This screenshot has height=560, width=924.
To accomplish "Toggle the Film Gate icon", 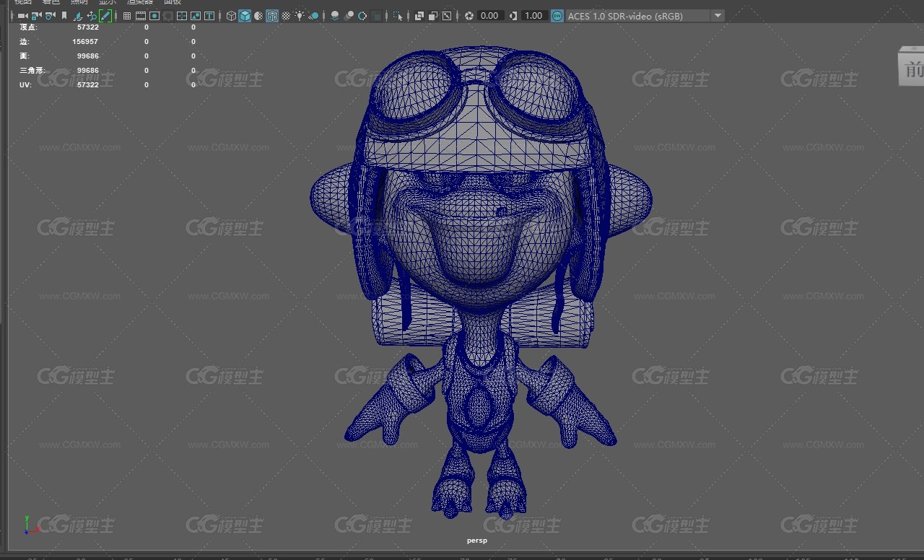I will pos(141,16).
